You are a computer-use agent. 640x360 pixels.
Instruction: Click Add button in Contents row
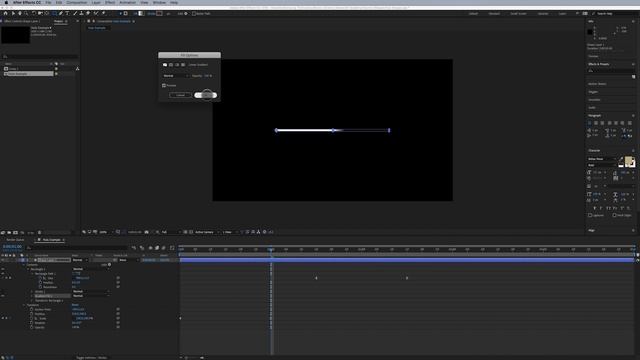pyautogui.click(x=109, y=264)
